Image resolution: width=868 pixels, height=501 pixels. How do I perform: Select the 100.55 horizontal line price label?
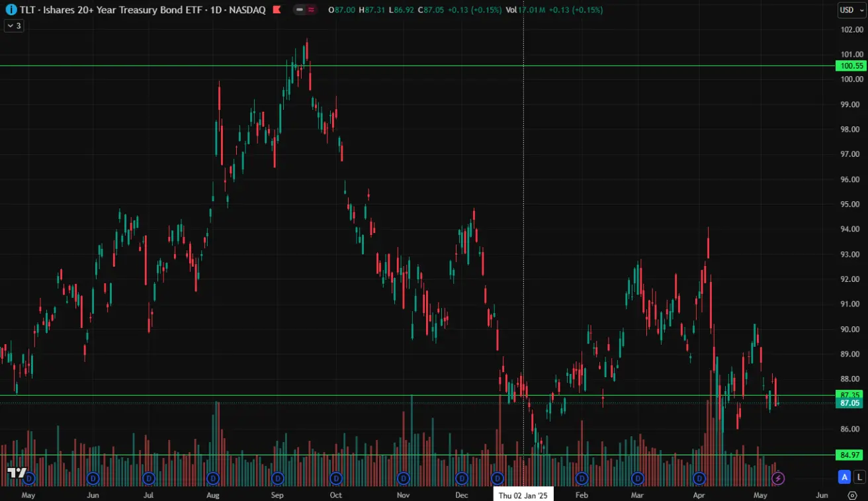tap(850, 66)
